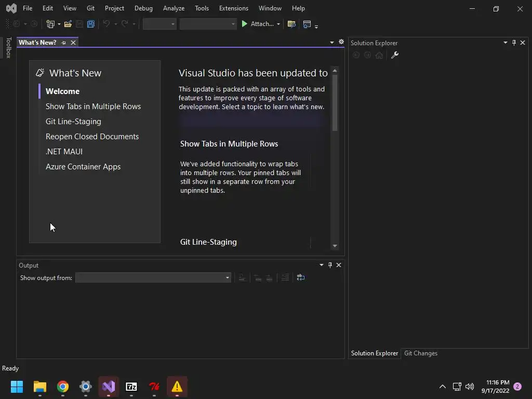
Task: Click the Undo arrow icon
Action: 106,24
